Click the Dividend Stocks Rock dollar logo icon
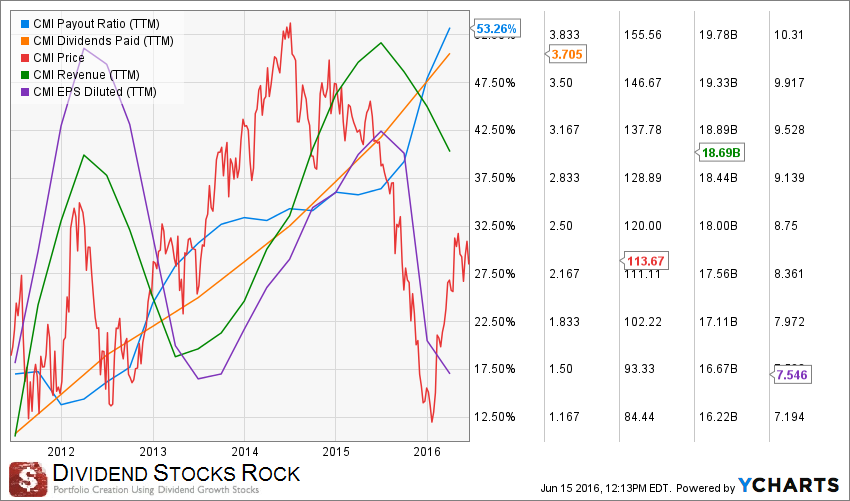The image size is (850, 501). click(x=28, y=477)
